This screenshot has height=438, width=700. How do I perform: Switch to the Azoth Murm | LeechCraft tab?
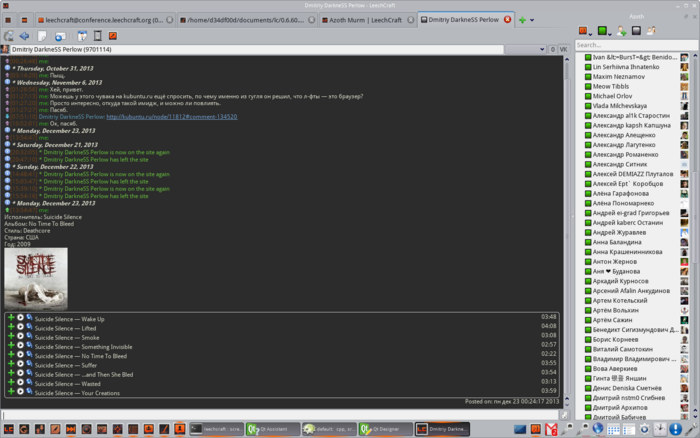(365, 20)
